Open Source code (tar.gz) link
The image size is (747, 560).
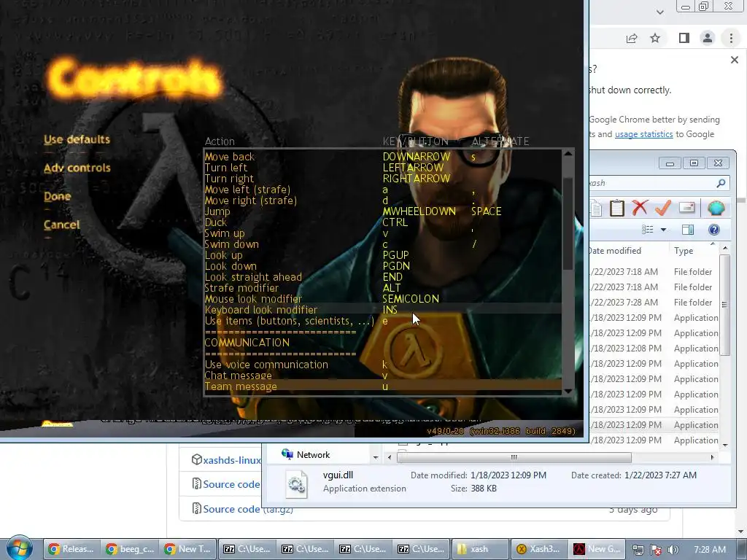248,509
